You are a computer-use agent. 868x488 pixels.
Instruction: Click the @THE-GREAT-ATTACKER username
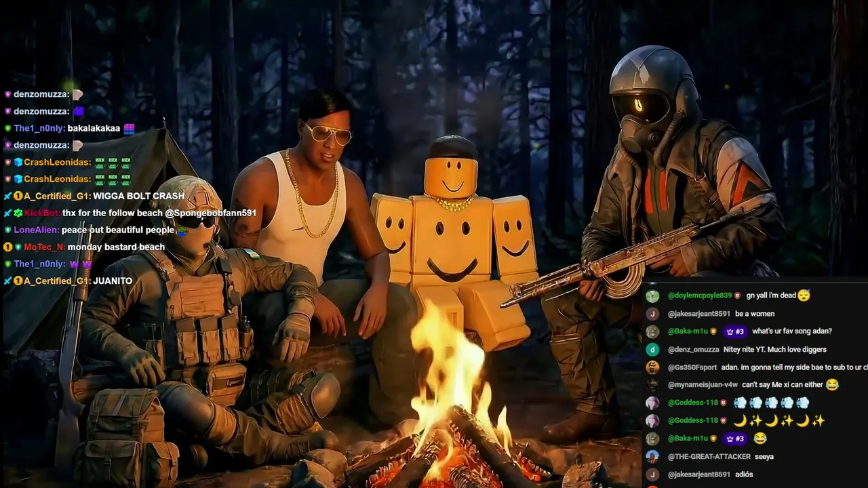tap(709, 457)
